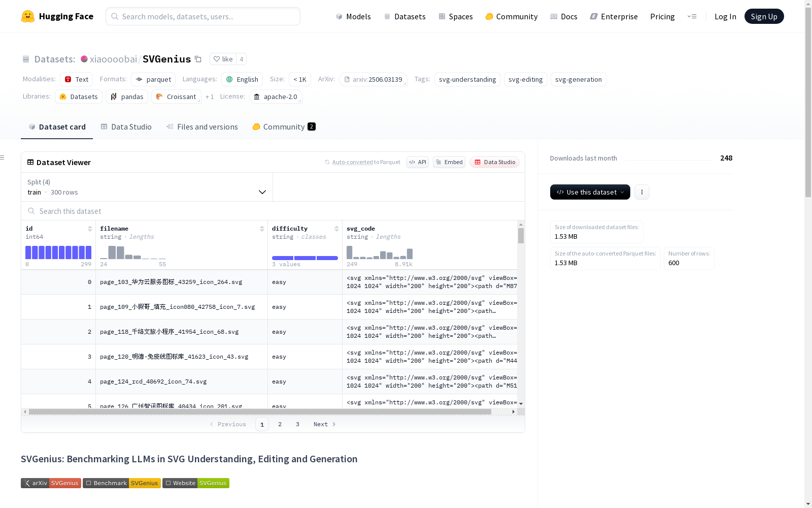Click the Embed button

point(449,162)
